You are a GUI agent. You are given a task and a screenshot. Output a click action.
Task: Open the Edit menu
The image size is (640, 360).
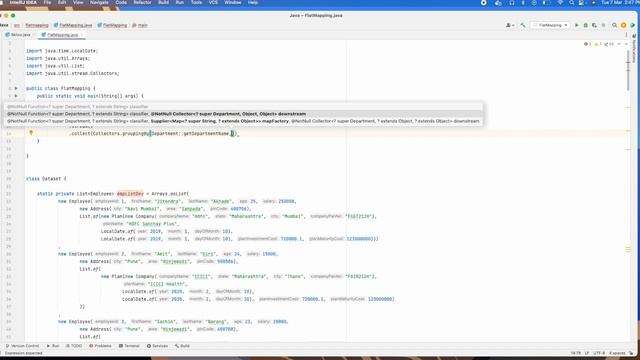click(62, 2)
